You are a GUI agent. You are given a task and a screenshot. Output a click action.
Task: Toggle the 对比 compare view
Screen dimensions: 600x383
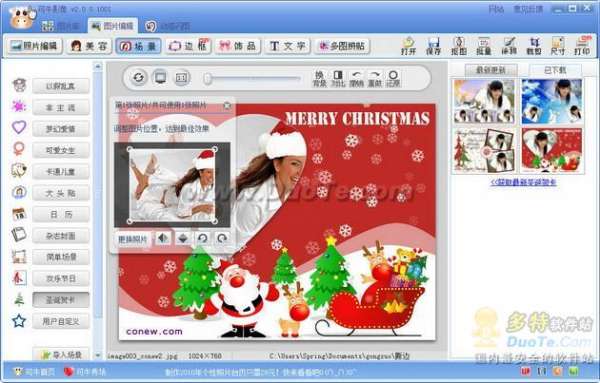pyautogui.click(x=338, y=78)
